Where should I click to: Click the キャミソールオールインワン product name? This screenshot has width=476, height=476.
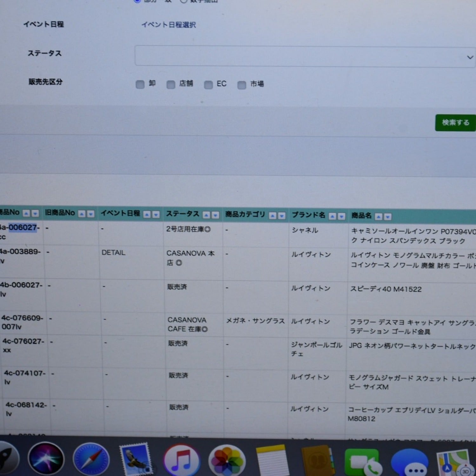click(x=413, y=236)
